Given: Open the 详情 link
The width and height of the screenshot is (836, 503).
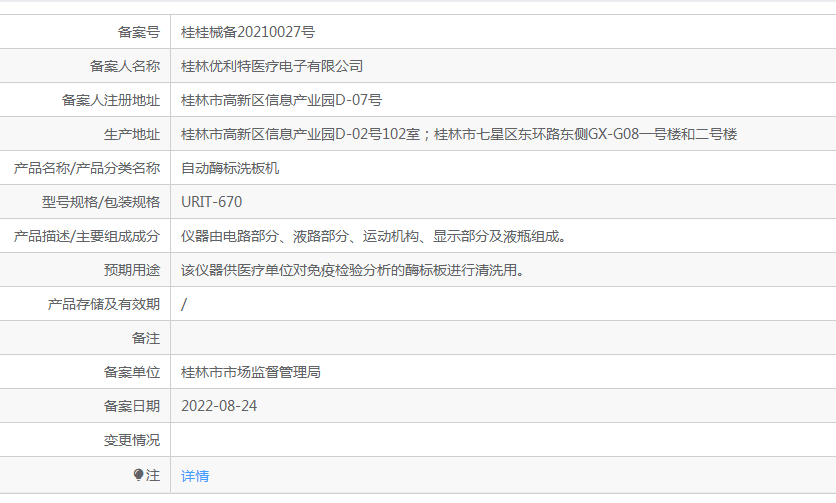Looking at the screenshot, I should [x=195, y=476].
